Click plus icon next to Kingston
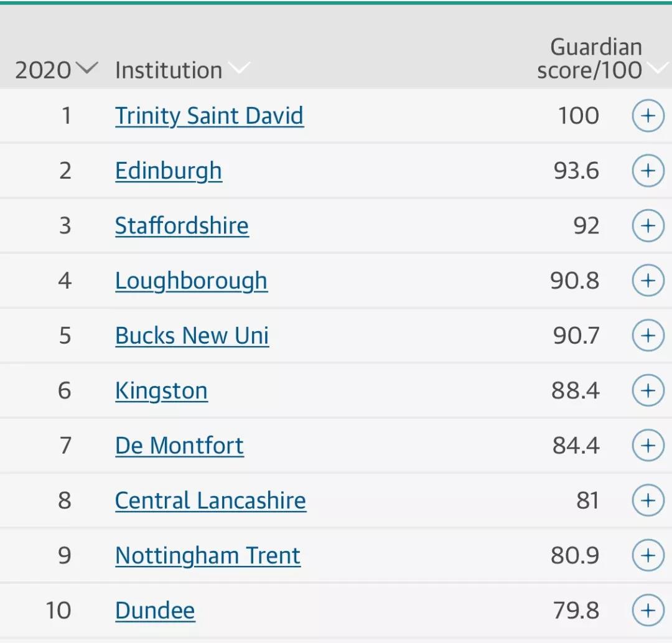672x643 pixels. (648, 390)
